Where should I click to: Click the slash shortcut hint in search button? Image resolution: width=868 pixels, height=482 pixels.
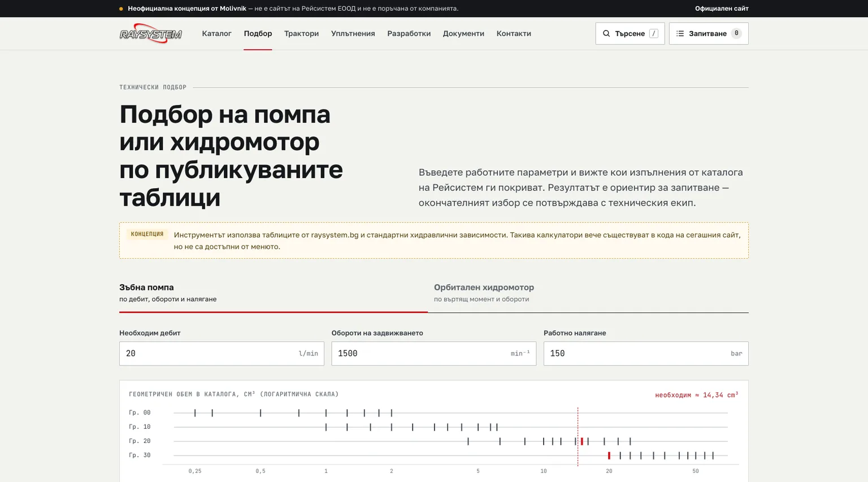point(653,33)
